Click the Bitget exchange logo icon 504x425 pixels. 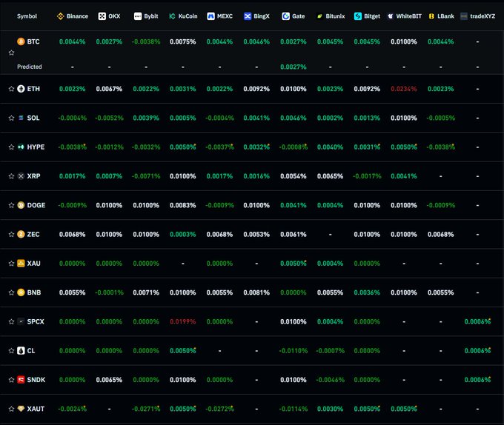(x=358, y=16)
